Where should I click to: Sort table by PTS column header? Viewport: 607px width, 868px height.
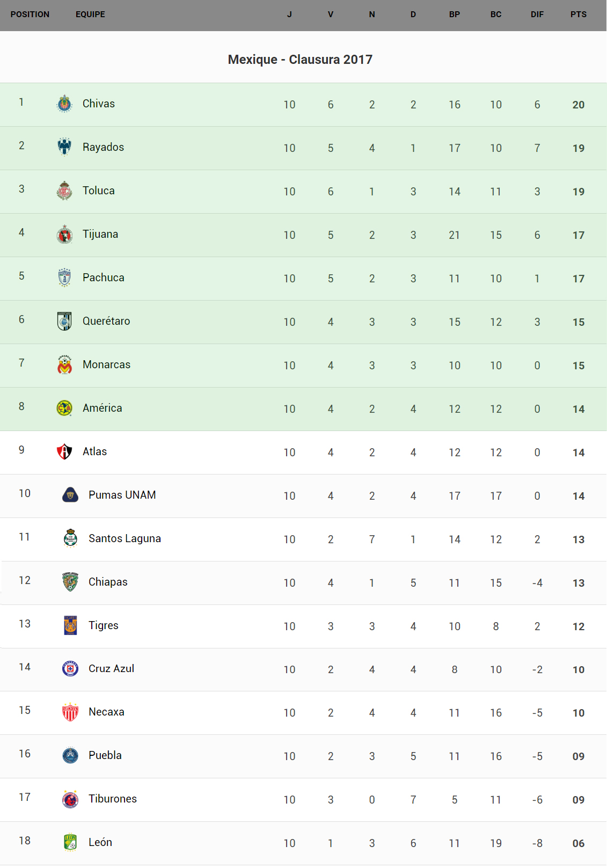click(578, 14)
